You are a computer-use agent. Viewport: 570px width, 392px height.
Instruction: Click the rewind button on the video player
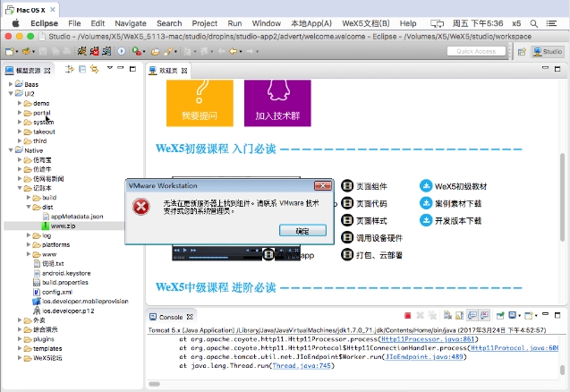176,251
